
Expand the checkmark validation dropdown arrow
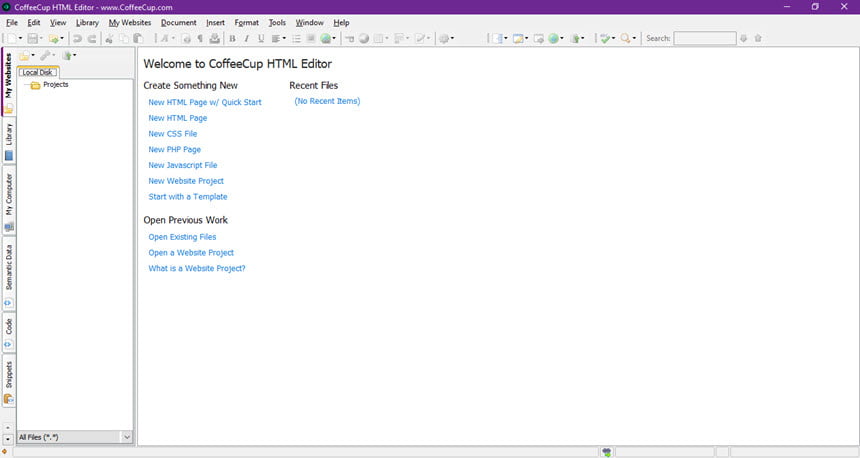[x=613, y=38]
